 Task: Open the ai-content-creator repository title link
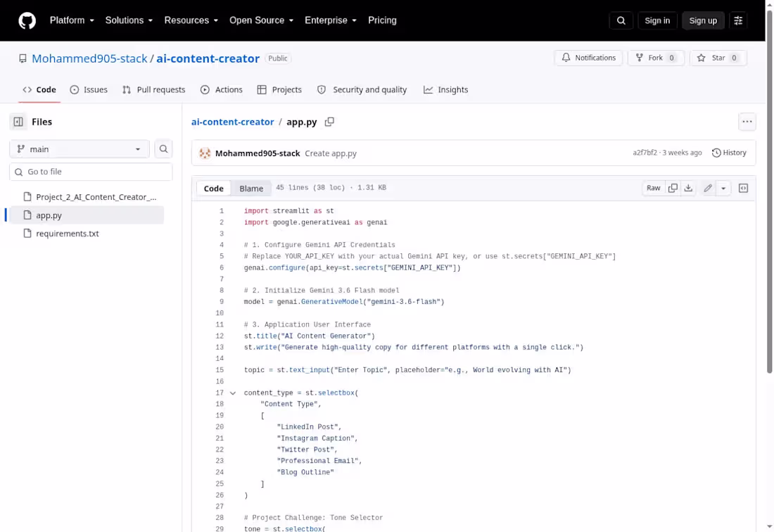pos(208,58)
